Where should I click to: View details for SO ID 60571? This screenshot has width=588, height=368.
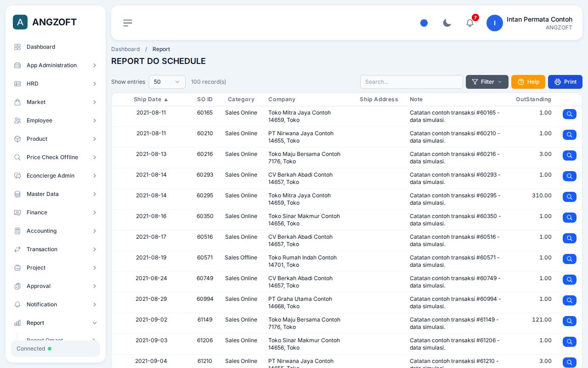(570, 259)
